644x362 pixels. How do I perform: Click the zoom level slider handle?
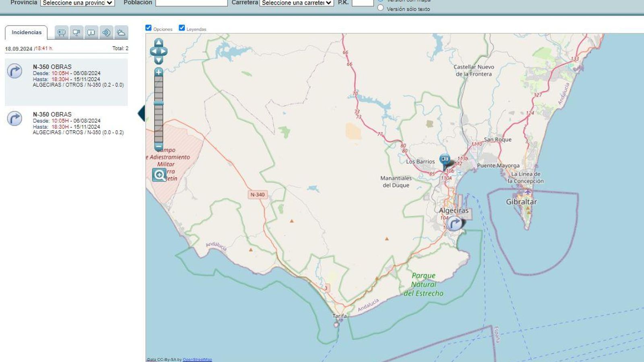159,103
